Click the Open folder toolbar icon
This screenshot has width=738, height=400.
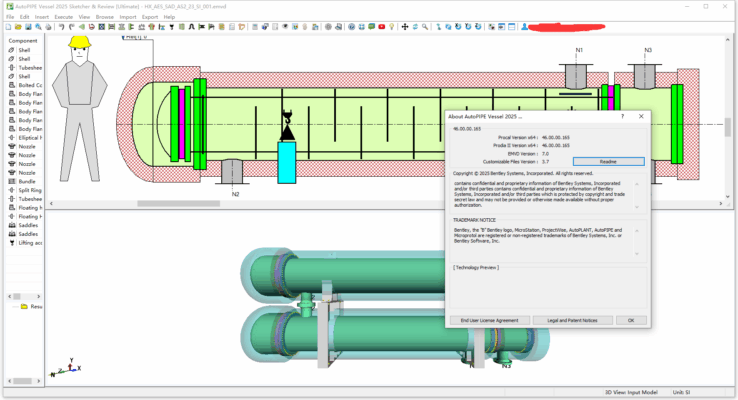tap(18, 27)
